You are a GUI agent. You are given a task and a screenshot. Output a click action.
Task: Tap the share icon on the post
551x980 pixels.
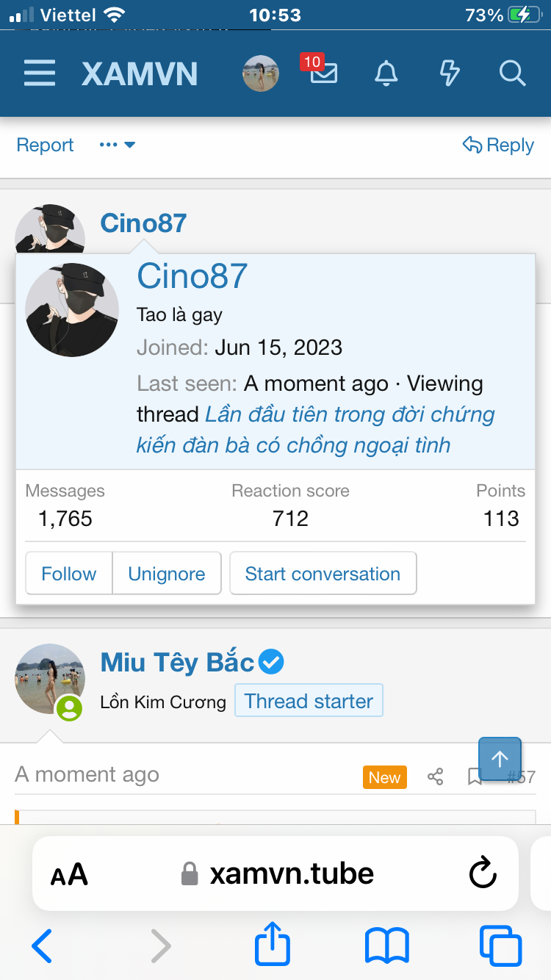click(x=436, y=777)
